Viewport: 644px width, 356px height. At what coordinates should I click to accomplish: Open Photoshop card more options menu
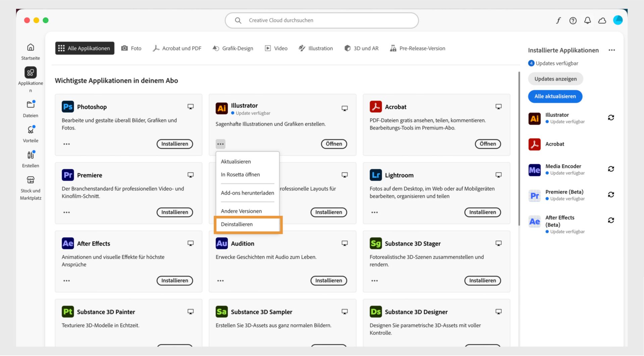point(66,144)
